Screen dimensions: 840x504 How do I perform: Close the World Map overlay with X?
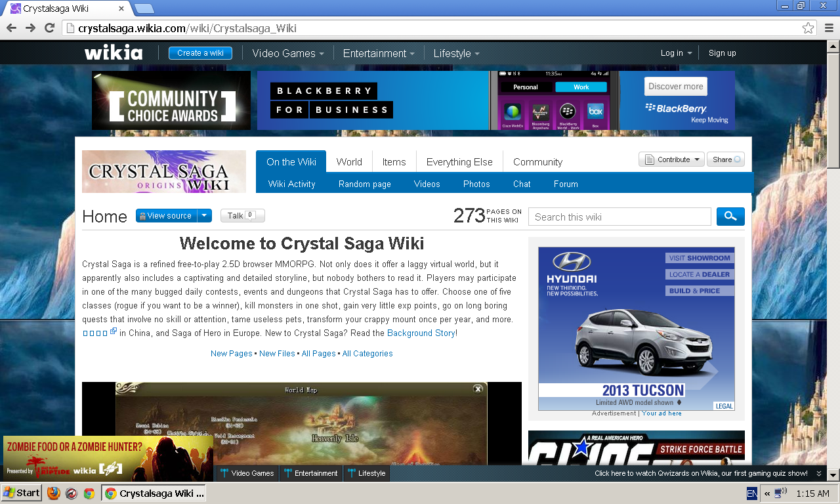(x=478, y=389)
